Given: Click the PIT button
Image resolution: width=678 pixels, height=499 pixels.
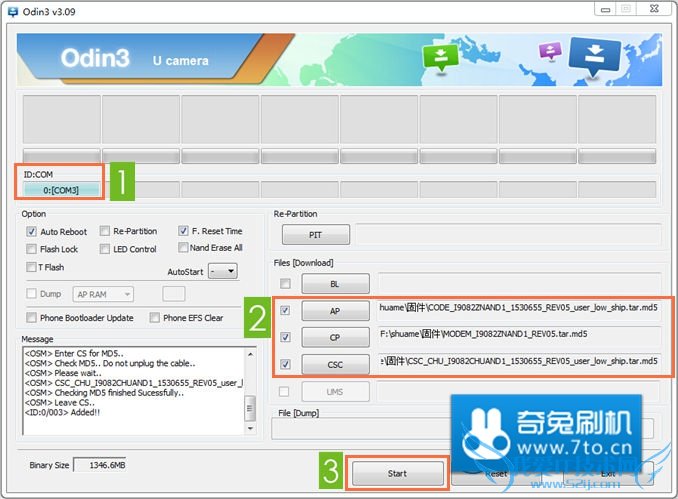Looking at the screenshot, I should pyautogui.click(x=316, y=235).
